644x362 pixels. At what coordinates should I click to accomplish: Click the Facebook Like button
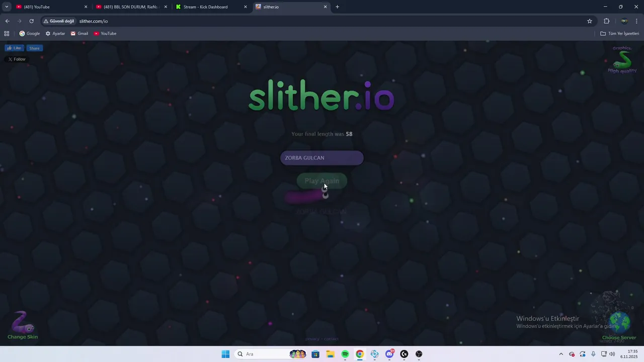click(14, 48)
